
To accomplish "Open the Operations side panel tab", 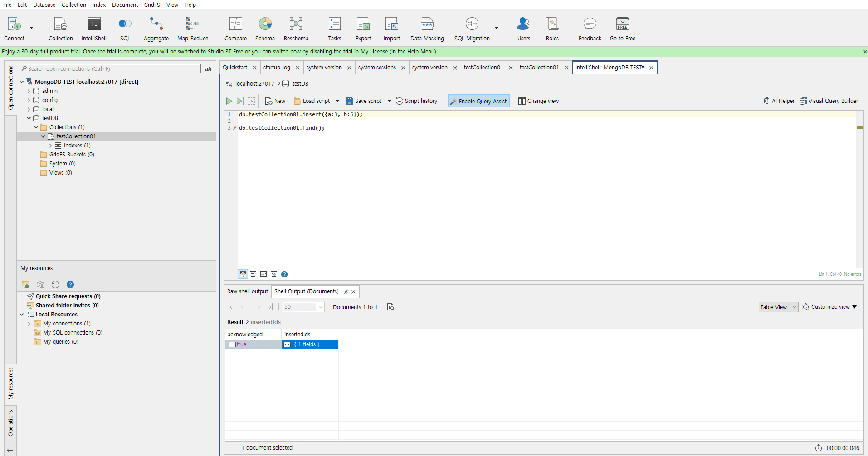I will tap(10, 423).
